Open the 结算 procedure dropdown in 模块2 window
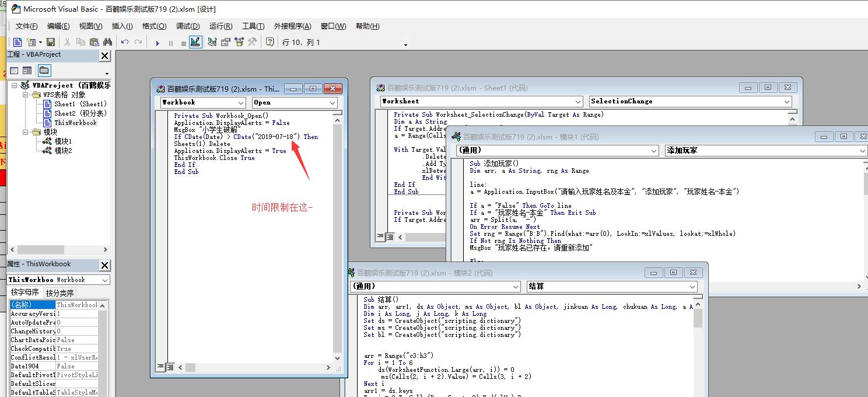868x397 pixels. click(692, 287)
